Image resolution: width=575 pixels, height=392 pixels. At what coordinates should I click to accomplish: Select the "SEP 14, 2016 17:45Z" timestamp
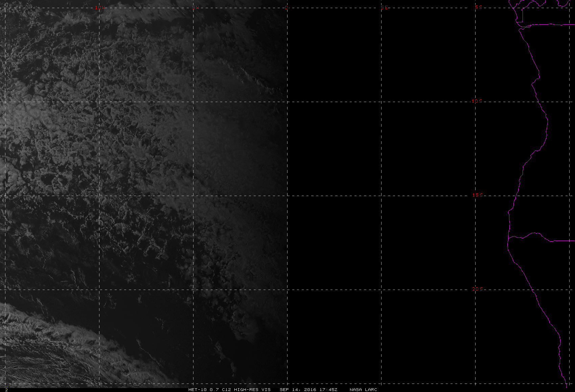click(x=308, y=390)
